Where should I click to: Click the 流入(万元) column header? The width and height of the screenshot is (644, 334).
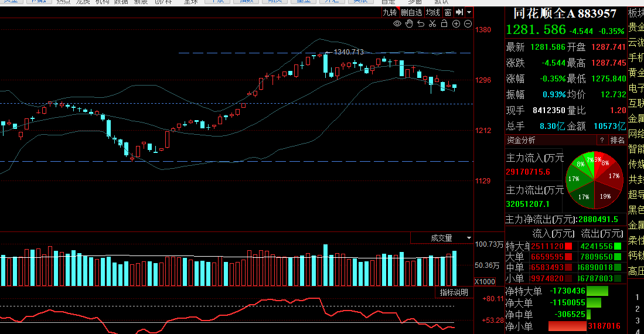tap(553, 234)
